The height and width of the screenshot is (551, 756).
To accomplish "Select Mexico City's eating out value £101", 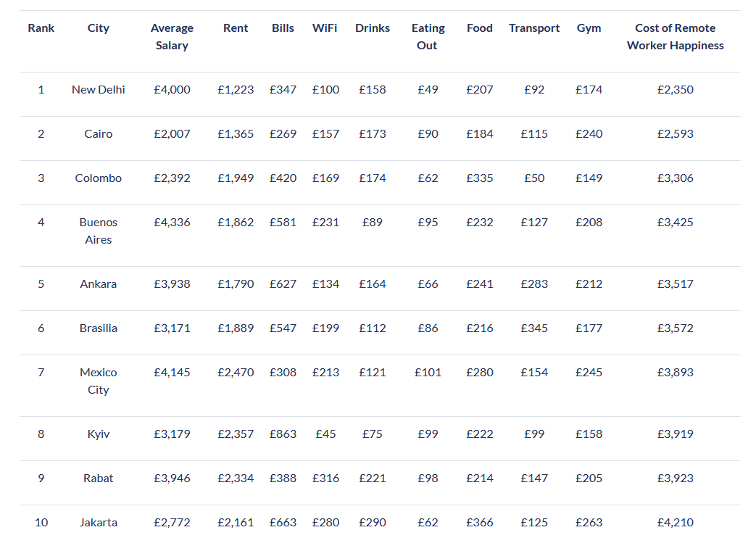I will [x=428, y=373].
